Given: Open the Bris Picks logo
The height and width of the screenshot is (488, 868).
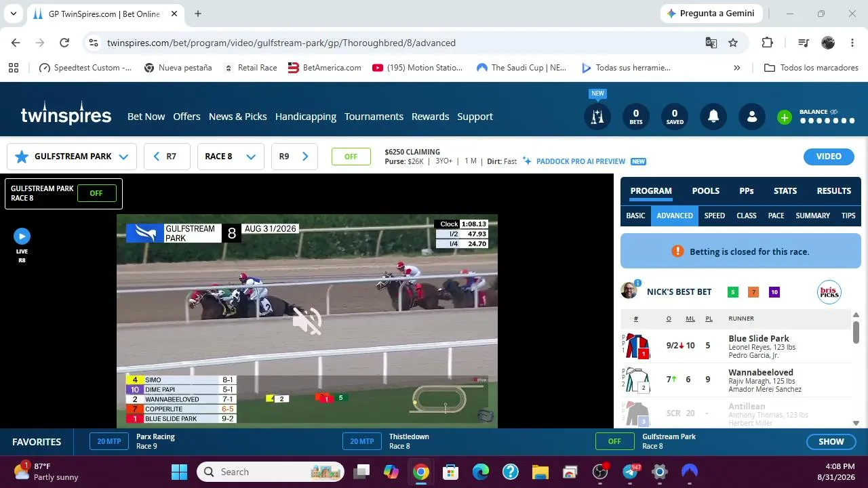Looking at the screenshot, I should (x=829, y=292).
